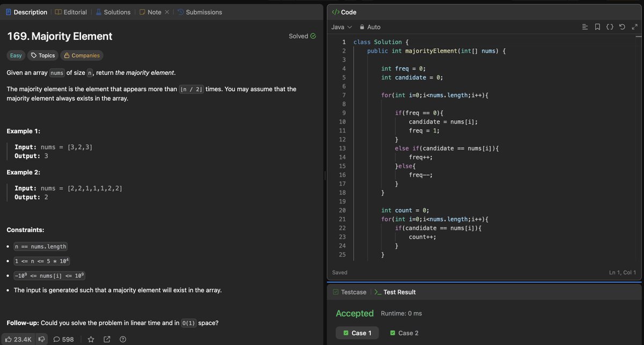Click the Code panel header icon
644x345 pixels.
pos(335,12)
